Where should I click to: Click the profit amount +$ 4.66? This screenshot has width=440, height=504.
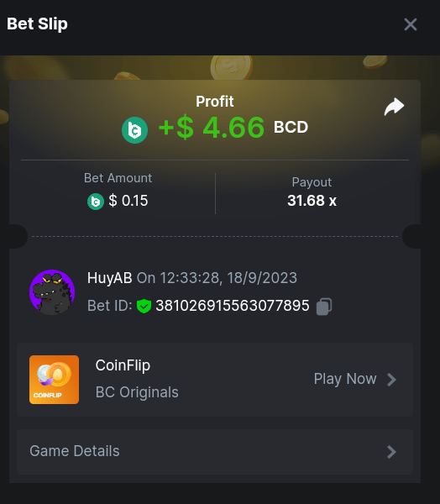tap(212, 128)
